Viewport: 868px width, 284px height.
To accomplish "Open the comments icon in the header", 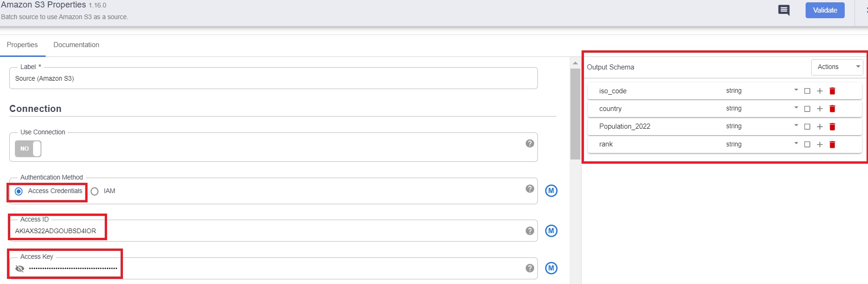I will click(784, 9).
